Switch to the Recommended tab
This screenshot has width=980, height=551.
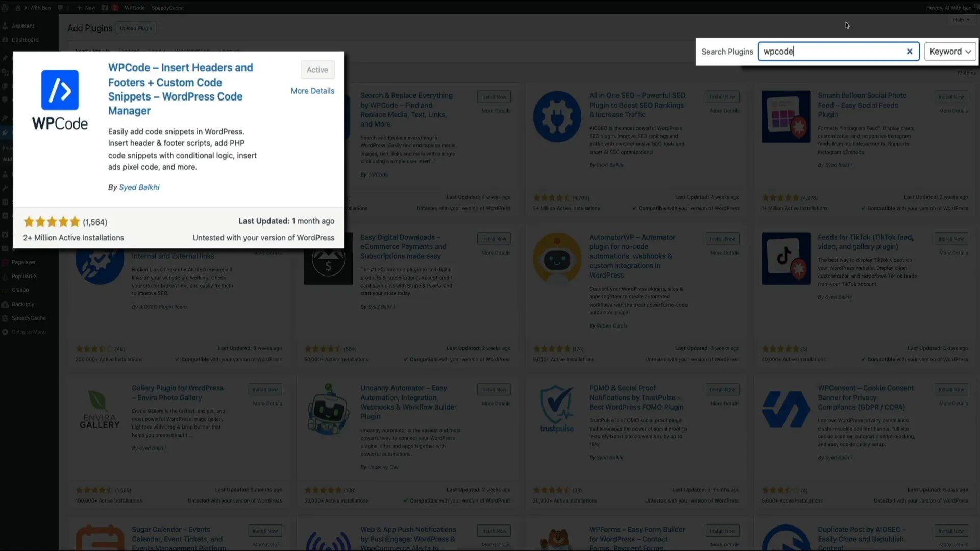coord(192,51)
